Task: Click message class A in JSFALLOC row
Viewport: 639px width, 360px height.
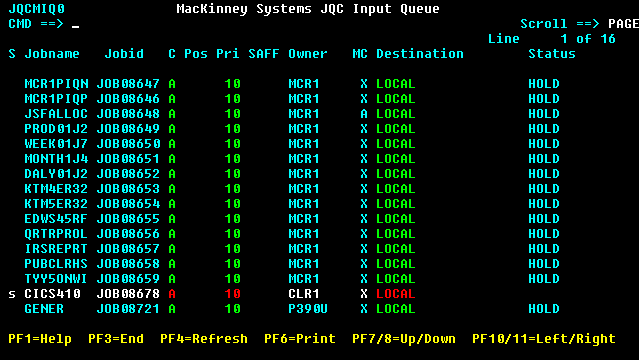Action: point(364,114)
